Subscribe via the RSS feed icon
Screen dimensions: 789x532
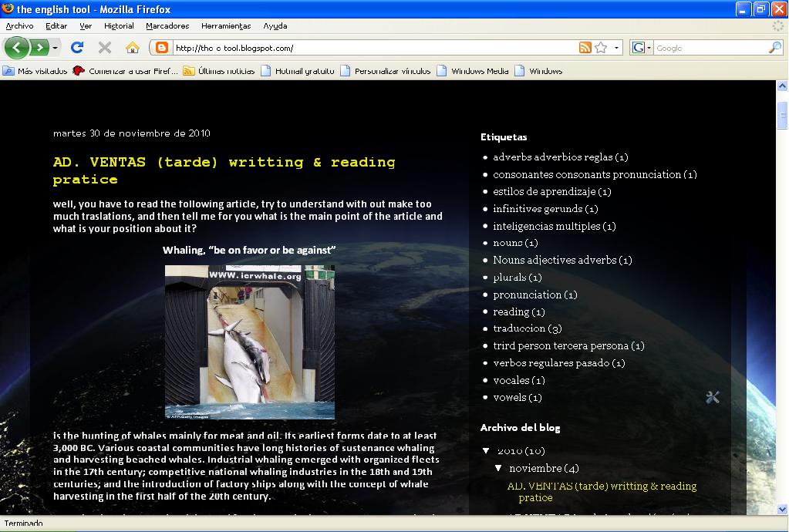pos(585,48)
